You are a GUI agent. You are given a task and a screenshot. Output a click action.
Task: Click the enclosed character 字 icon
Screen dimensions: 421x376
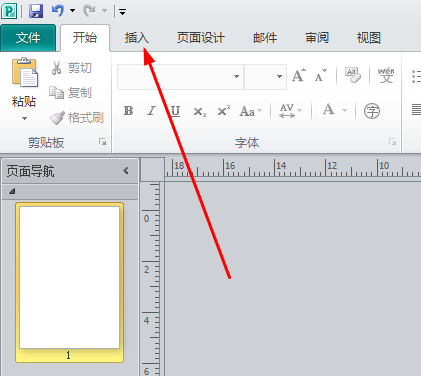point(372,111)
